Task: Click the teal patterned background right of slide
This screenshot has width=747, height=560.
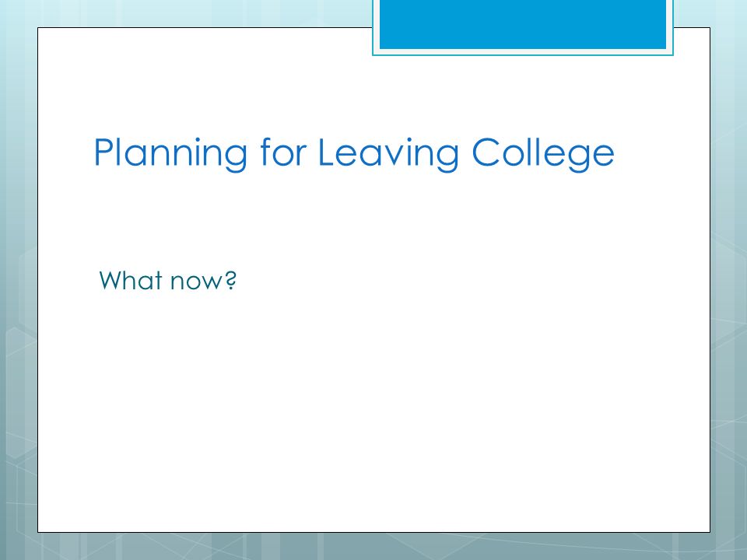Action: (728, 285)
